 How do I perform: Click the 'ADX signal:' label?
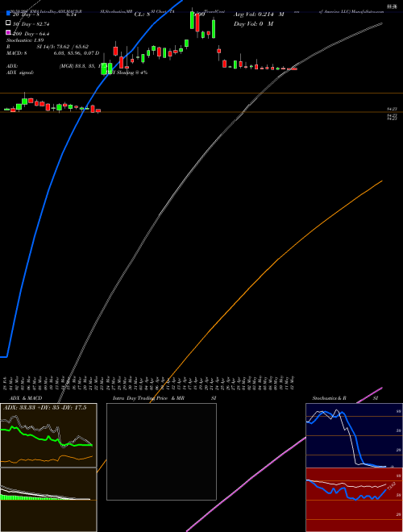tap(20, 73)
